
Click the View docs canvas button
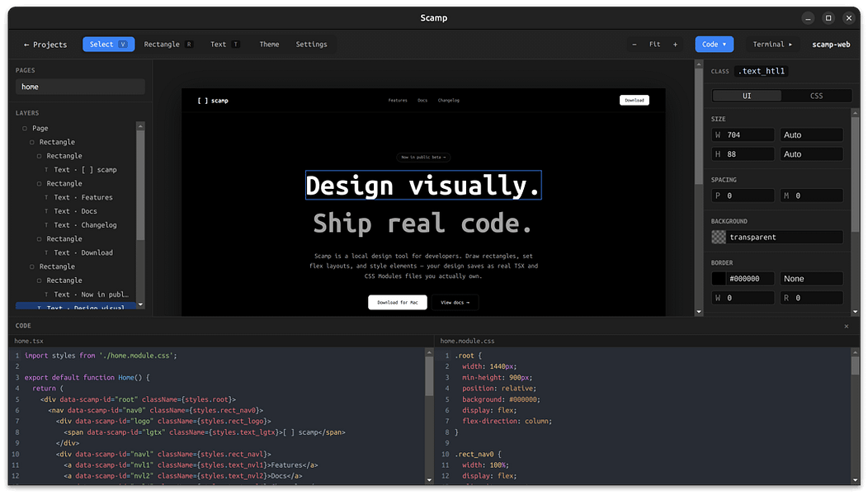click(x=455, y=302)
